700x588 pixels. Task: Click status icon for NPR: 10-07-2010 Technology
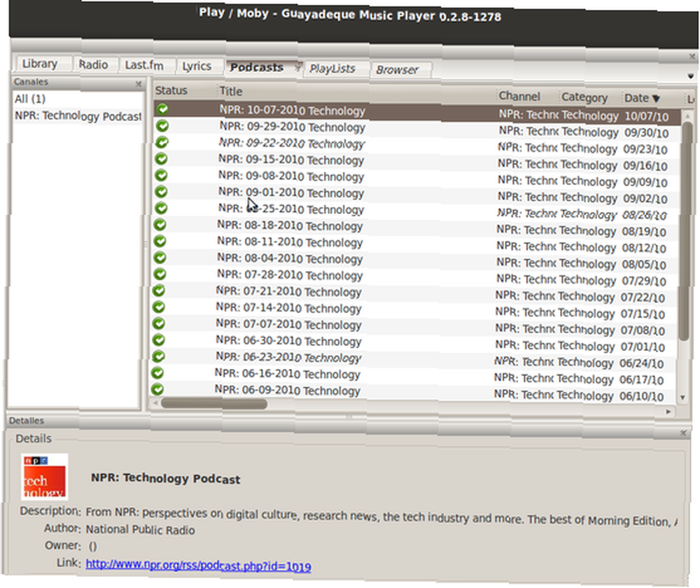pyautogui.click(x=162, y=109)
